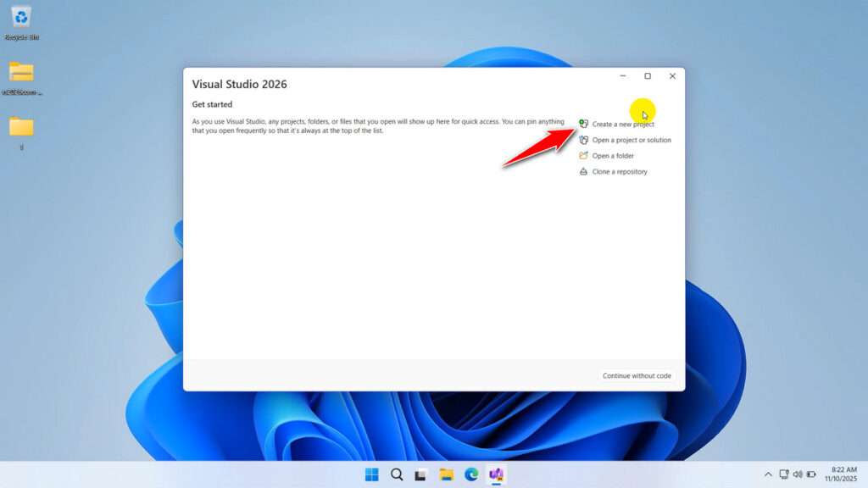Screen dimensions: 868x488
Task: Click the volume icon in system tray
Action: (798, 475)
